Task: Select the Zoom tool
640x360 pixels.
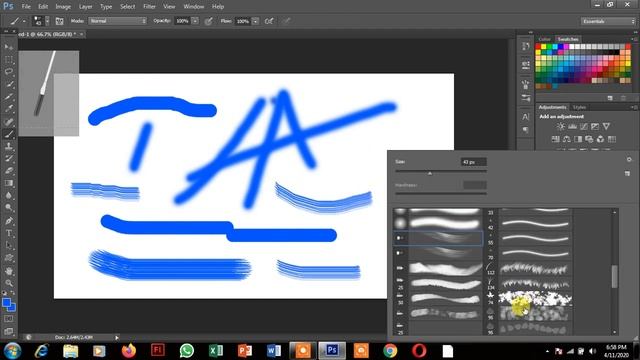Action: coord(9,283)
